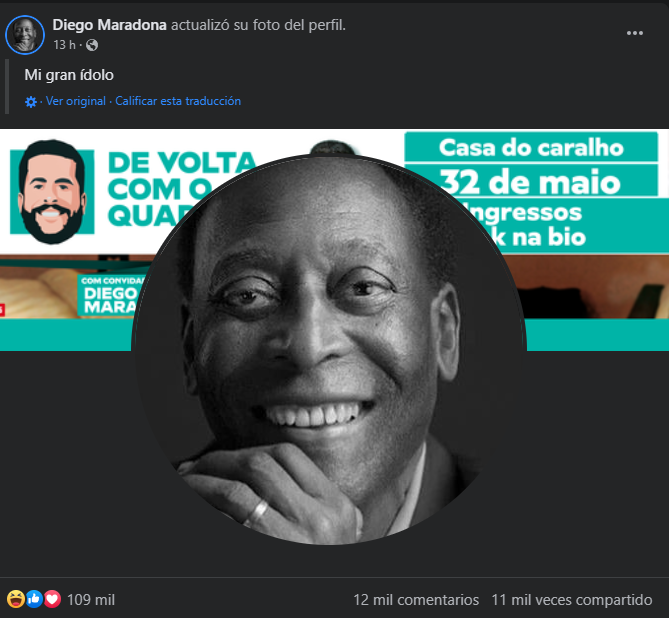
Task: Click the DE VOLTA COM O banner text
Action: [x=181, y=175]
